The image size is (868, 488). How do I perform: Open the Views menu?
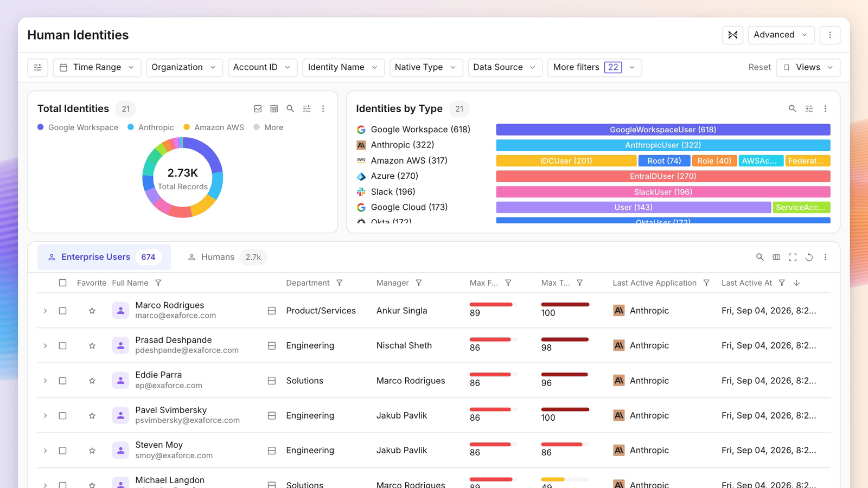(808, 67)
